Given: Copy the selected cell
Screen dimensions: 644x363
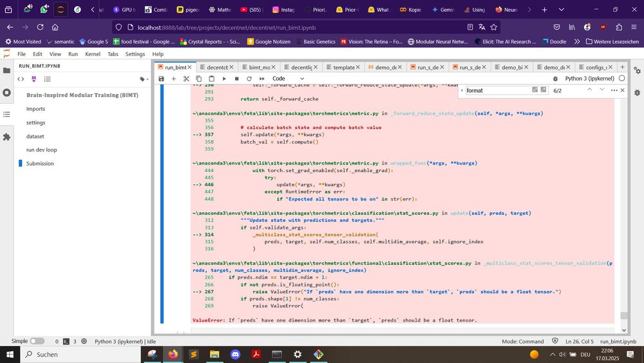Looking at the screenshot, I should point(199,79).
